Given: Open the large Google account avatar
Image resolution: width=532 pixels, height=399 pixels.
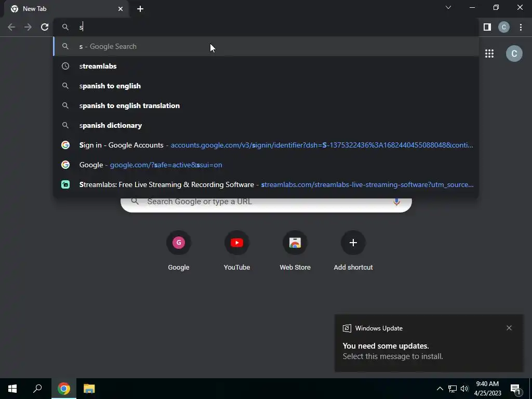Looking at the screenshot, I should [514, 54].
